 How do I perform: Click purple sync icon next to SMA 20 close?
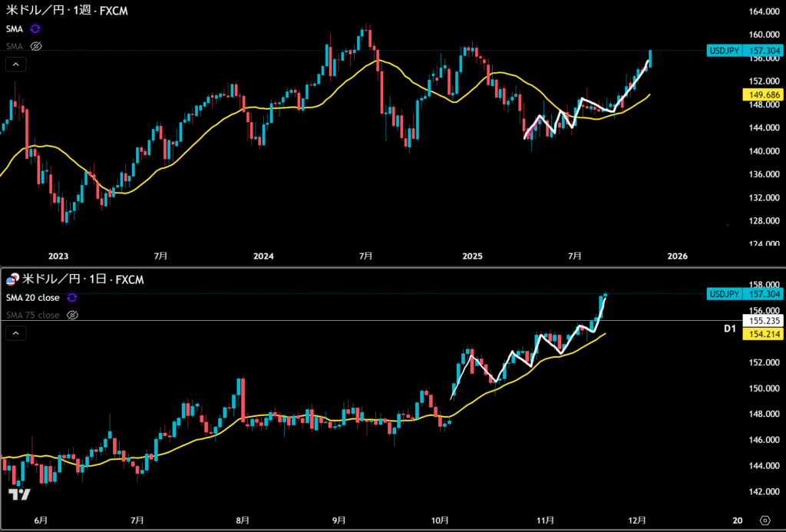(72, 297)
